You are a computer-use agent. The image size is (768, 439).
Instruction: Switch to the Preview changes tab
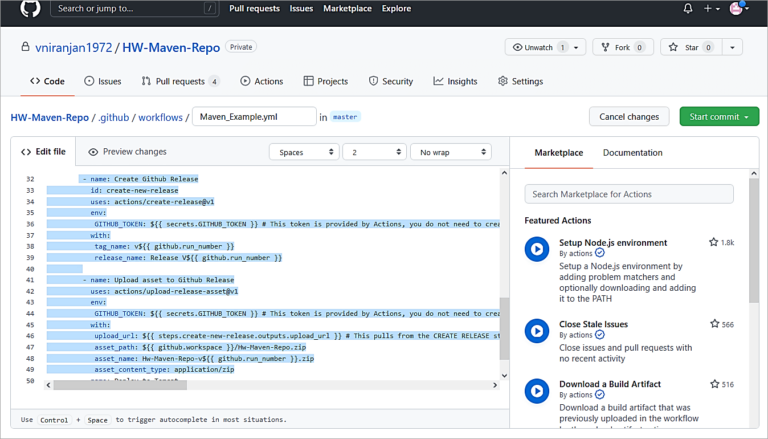127,152
